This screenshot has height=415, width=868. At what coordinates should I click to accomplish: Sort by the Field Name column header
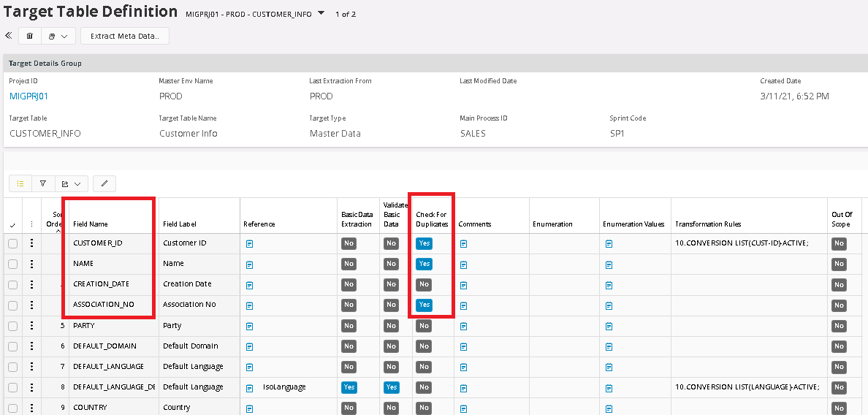(91, 224)
